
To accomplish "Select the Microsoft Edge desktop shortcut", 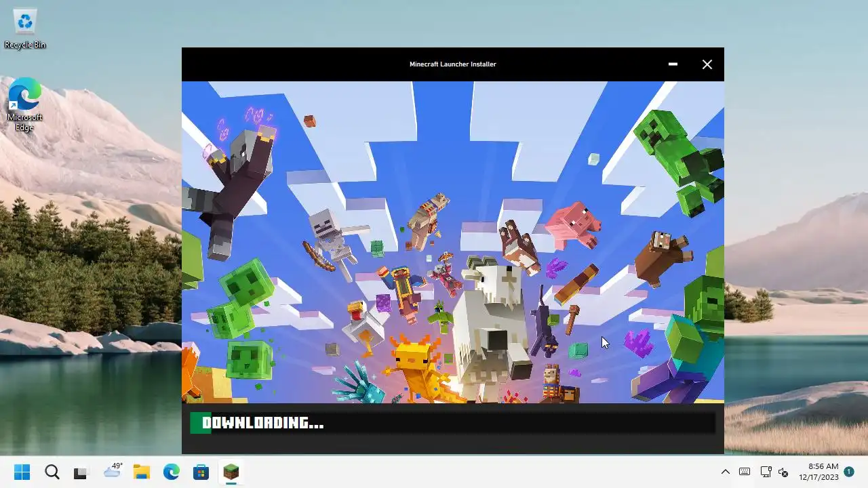I will [x=25, y=104].
